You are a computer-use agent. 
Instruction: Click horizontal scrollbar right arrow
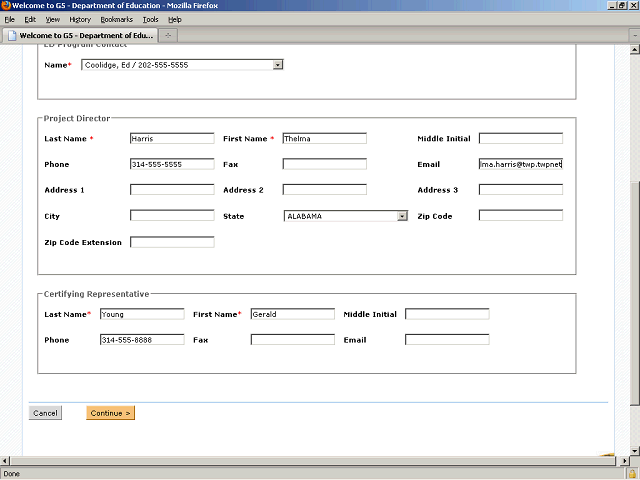pos(624,461)
